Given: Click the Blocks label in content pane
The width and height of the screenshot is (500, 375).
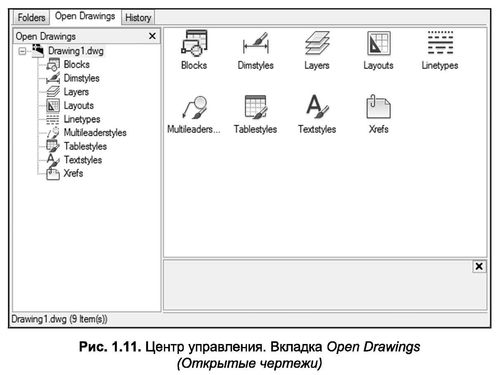Looking at the screenshot, I should [194, 65].
